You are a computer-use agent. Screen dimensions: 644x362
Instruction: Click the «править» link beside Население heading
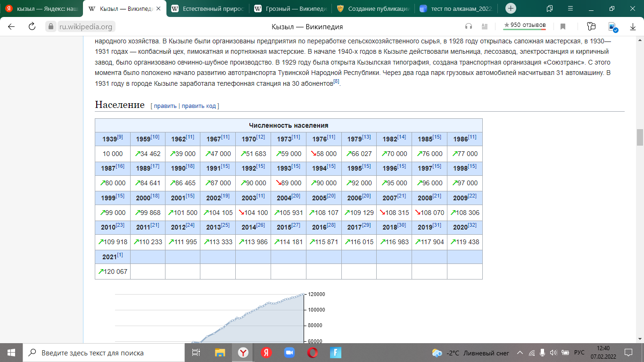tap(165, 106)
